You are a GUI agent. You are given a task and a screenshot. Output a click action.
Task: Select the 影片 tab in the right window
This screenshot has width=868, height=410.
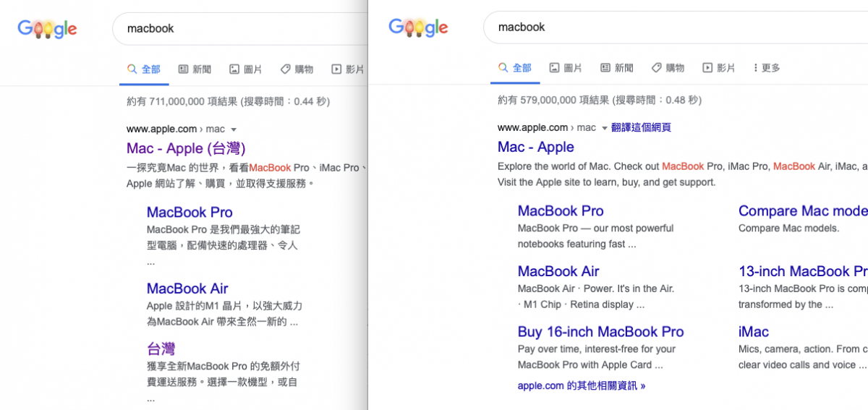[718, 68]
